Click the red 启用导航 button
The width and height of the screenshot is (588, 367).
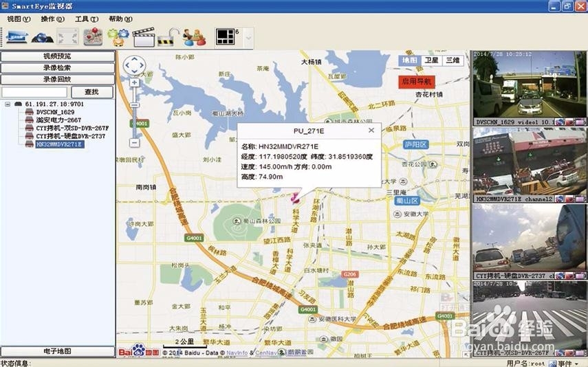(416, 82)
